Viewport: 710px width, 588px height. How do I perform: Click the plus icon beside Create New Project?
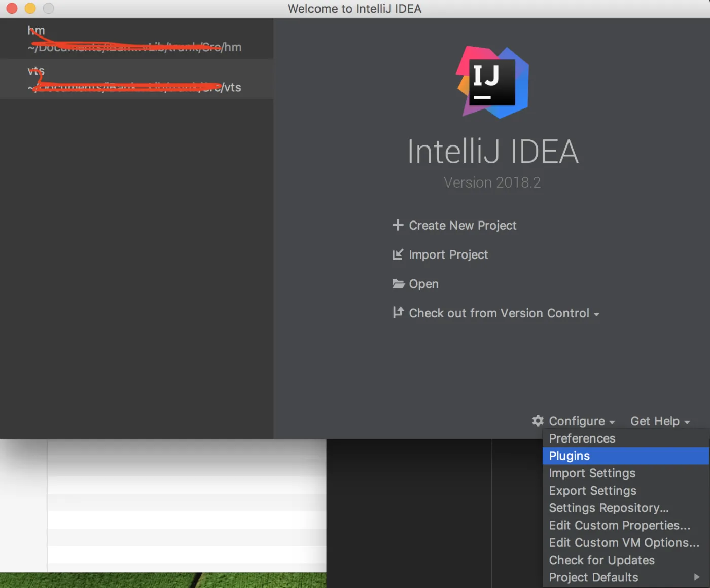398,225
